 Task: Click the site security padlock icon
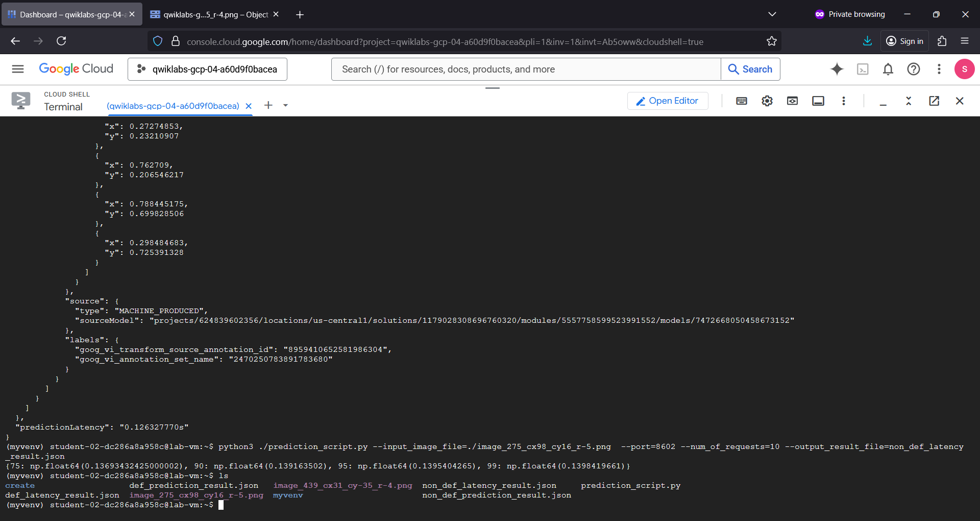tap(176, 41)
